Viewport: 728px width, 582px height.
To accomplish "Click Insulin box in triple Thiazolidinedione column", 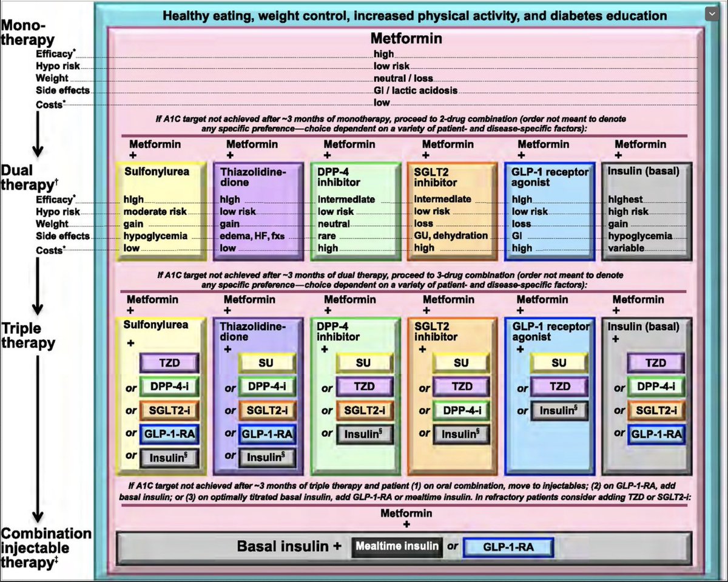I will [266, 456].
